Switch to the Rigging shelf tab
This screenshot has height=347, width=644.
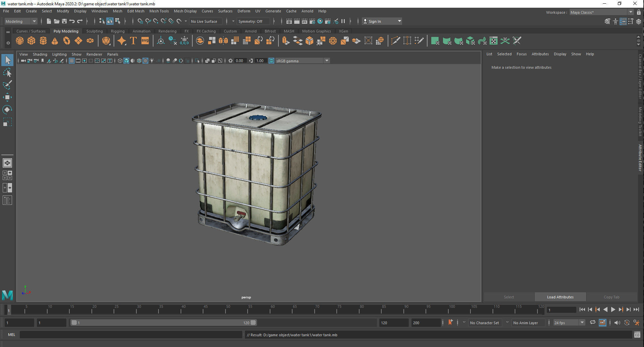118,31
